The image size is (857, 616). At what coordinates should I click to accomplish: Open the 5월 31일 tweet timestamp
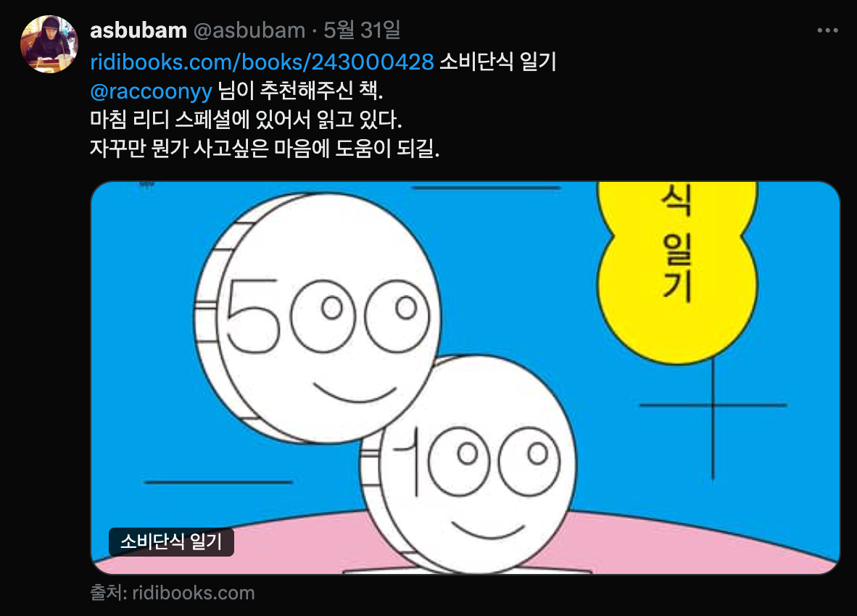[x=362, y=30]
